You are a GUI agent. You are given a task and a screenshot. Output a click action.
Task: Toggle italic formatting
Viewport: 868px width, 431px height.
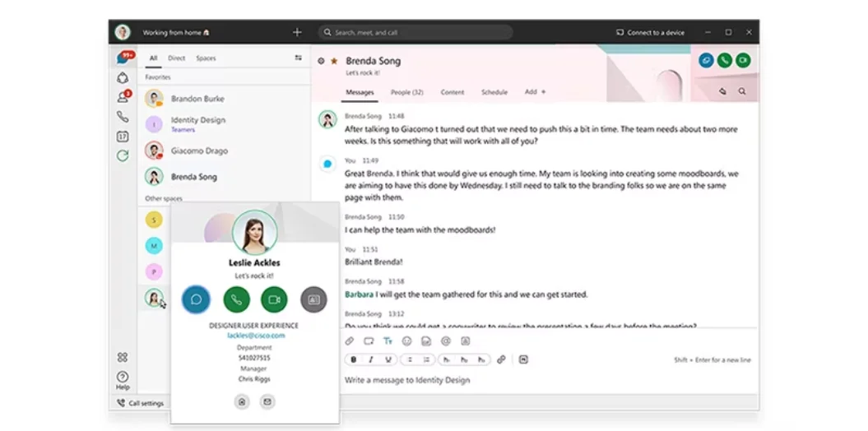(371, 359)
